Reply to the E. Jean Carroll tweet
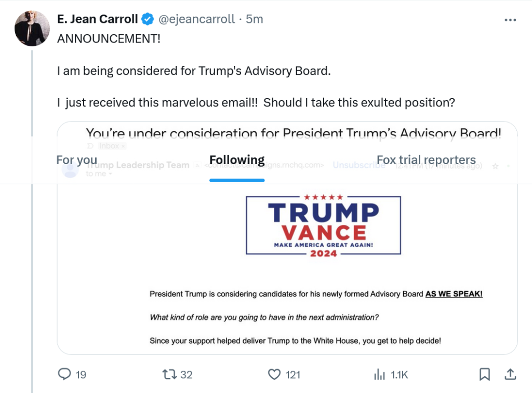Viewport: 532px width, 393px height. [64, 374]
